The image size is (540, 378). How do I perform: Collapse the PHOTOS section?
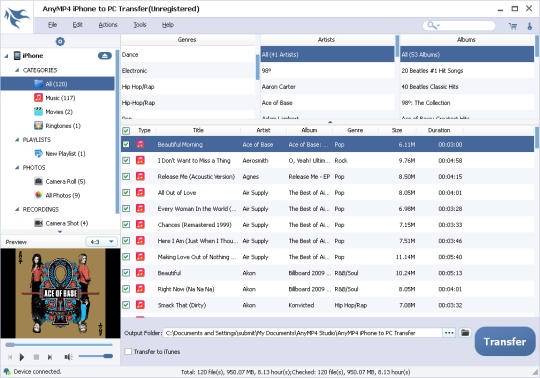[x=17, y=168]
